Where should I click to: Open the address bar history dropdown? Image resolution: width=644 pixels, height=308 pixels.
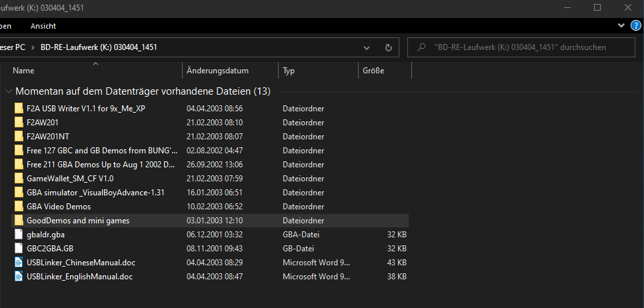click(367, 48)
